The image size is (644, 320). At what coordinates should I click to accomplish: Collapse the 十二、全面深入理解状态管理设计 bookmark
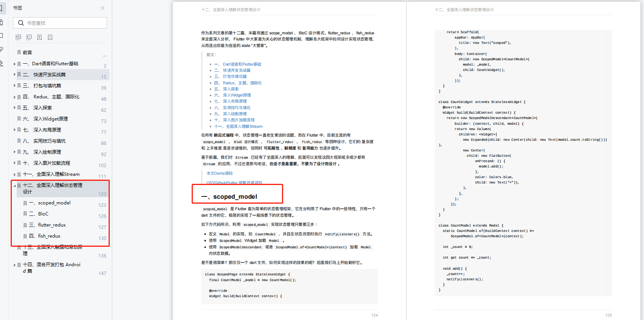click(15, 186)
